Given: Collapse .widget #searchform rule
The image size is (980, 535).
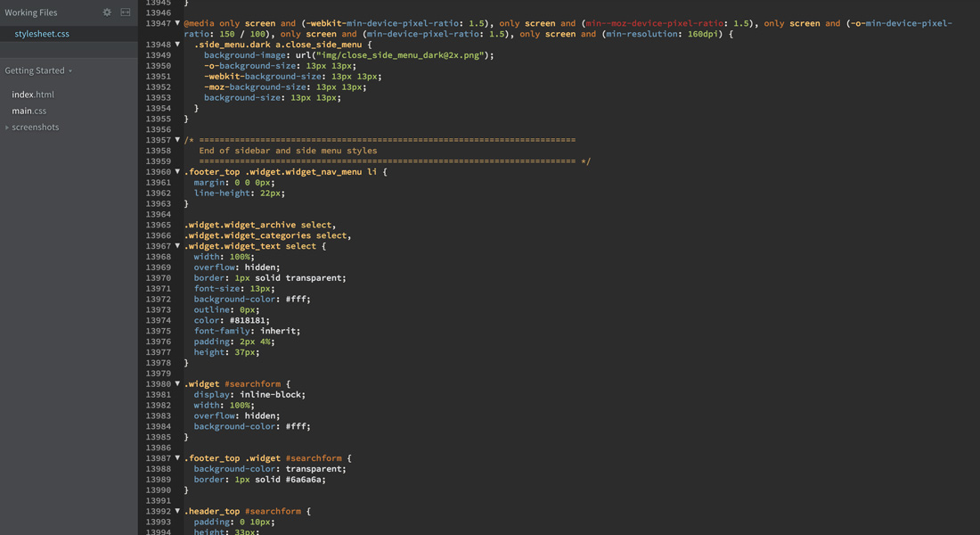Looking at the screenshot, I should pyautogui.click(x=177, y=383).
